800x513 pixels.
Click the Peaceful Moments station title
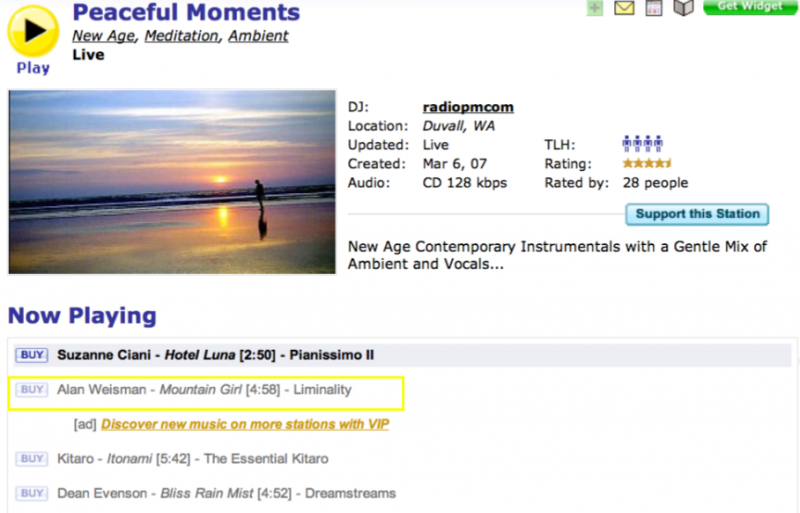tap(186, 13)
